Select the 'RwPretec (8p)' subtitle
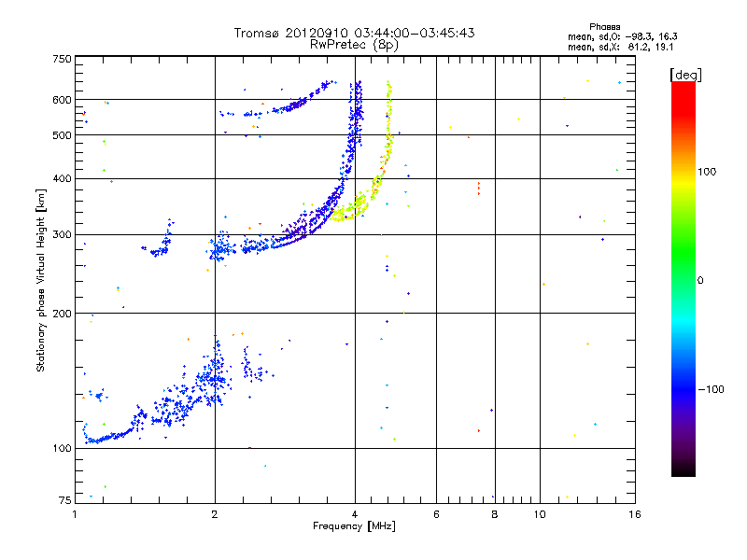This screenshot has height=560, width=747. (x=354, y=45)
